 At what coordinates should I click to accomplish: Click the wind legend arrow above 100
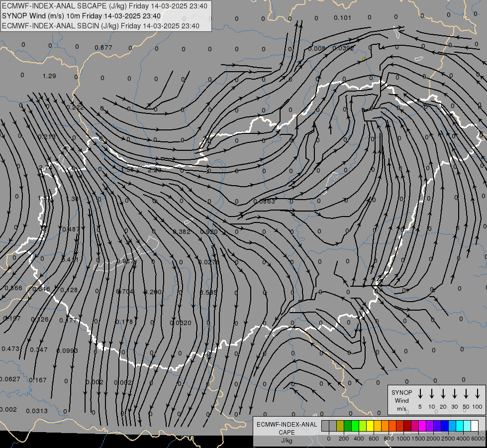(x=478, y=394)
